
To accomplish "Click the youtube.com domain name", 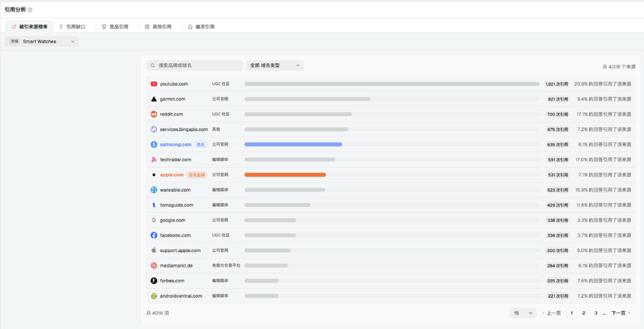I will pos(174,84).
